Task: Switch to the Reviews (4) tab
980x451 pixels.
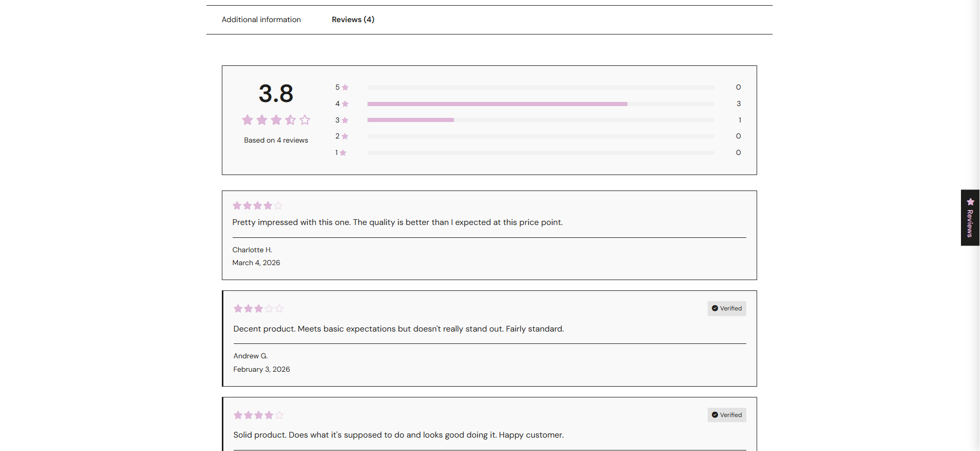Action: tap(353, 20)
